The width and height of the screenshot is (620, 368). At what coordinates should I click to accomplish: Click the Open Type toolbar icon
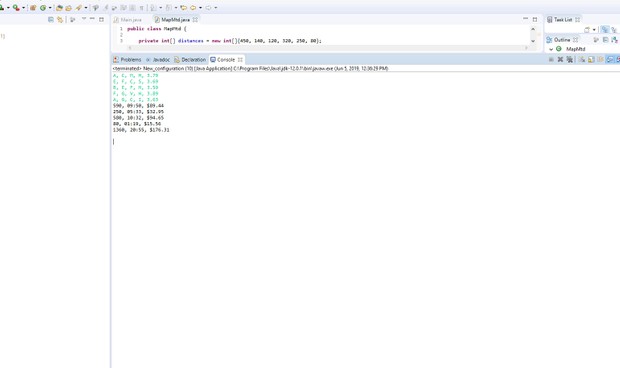coord(59,8)
